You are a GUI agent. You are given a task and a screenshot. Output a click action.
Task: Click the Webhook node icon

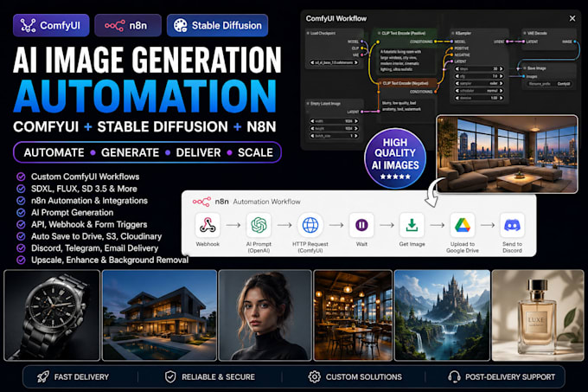[208, 225]
